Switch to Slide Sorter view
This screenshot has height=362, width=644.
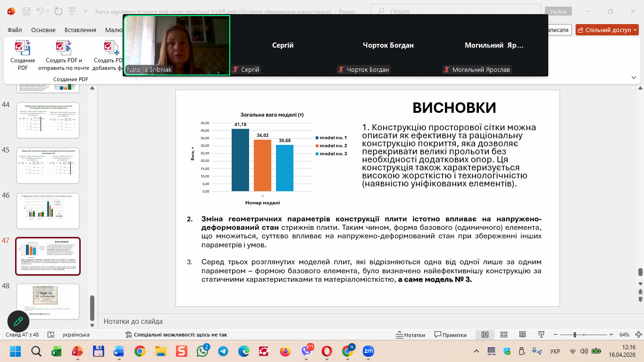pos(503,335)
